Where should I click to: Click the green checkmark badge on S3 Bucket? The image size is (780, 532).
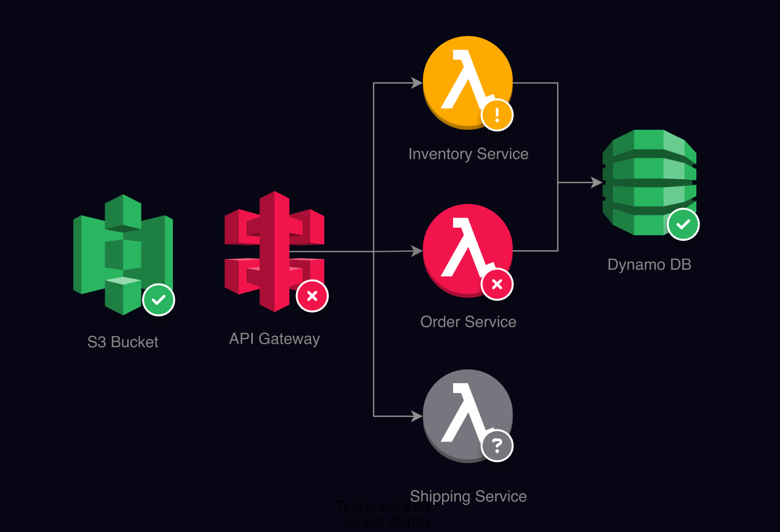coord(159,300)
